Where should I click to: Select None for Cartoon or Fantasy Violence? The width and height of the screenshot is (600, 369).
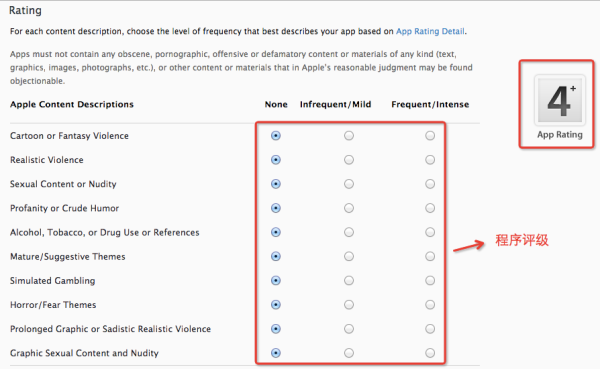point(276,136)
